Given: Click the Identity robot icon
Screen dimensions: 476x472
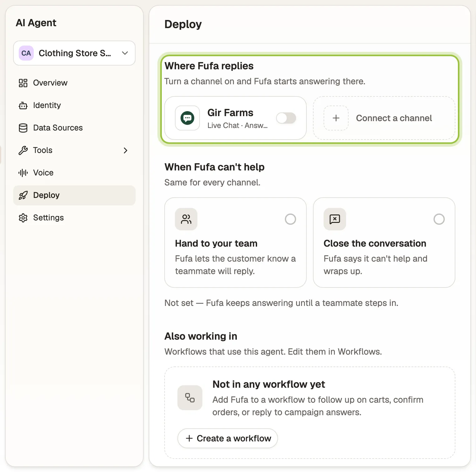Looking at the screenshot, I should tap(23, 106).
